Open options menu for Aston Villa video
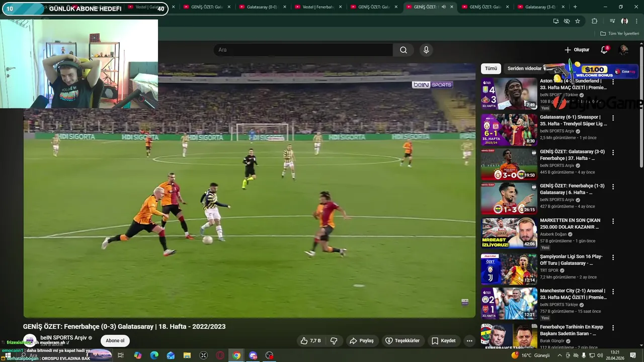The image size is (644, 362). coord(613,82)
